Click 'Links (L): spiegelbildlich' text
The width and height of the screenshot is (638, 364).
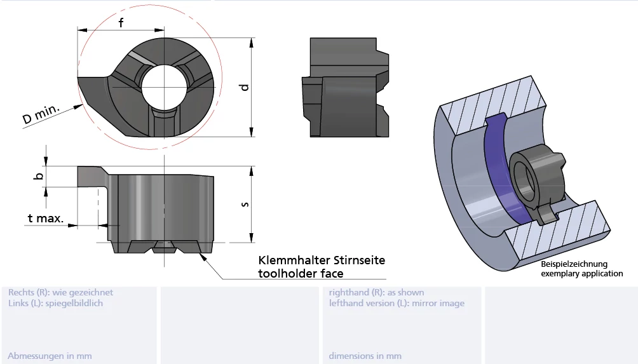55,303
